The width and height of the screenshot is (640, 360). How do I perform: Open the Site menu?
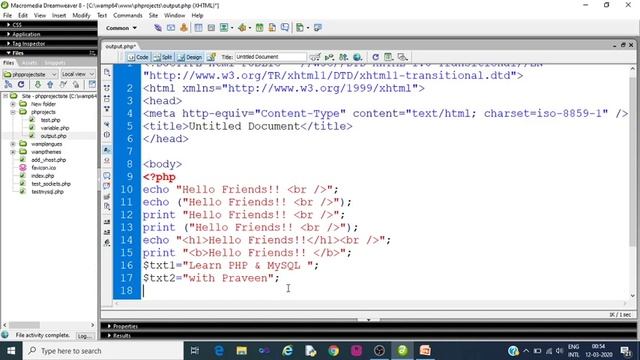(x=153, y=16)
